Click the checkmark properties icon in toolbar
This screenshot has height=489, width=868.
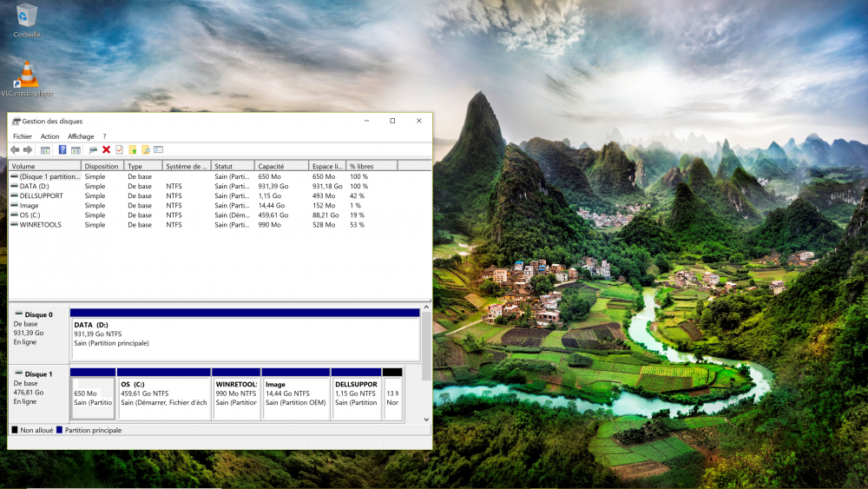[119, 150]
